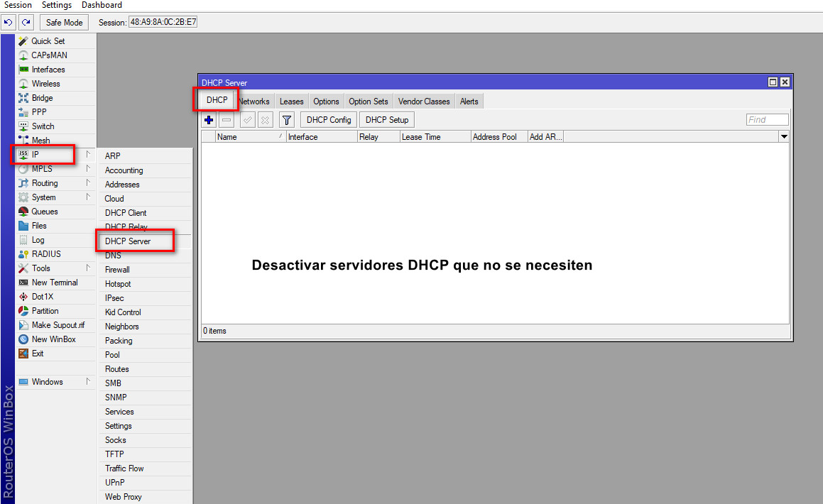Open the column selection dropdown arrow

coord(784,136)
